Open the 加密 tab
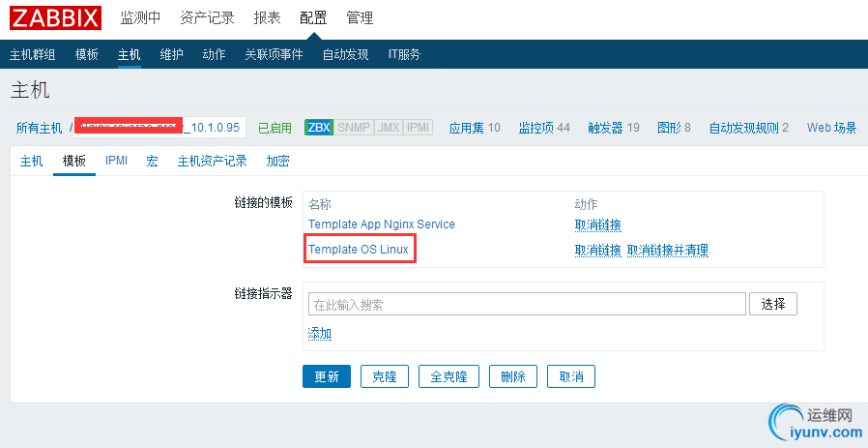Screen dimensions: 868x448 (277, 162)
